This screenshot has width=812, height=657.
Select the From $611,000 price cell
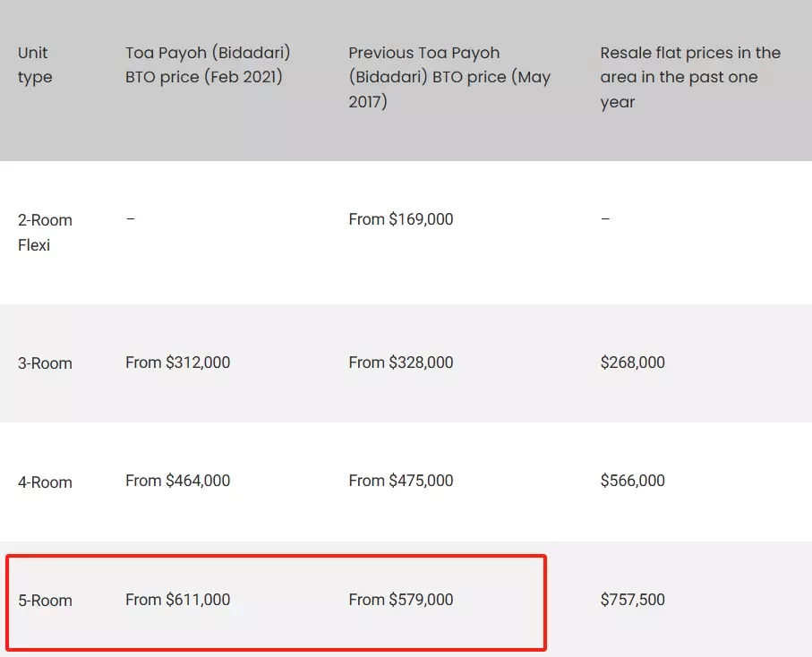[x=177, y=600]
